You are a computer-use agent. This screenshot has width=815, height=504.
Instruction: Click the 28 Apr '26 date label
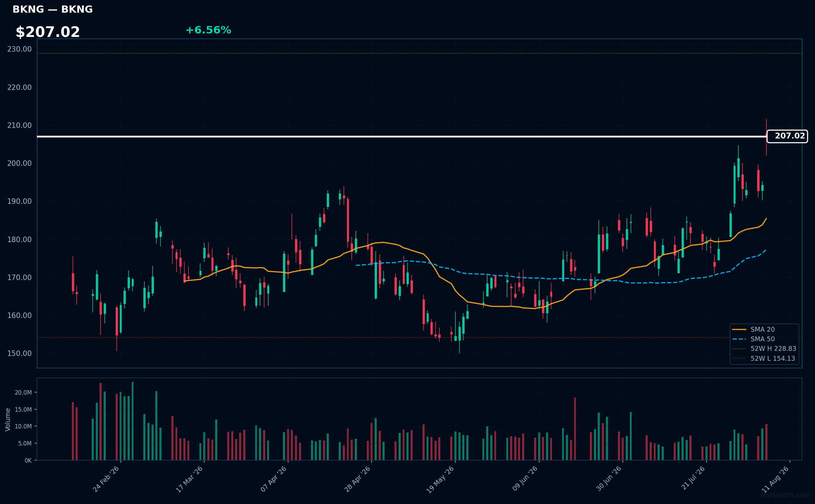[357, 479]
